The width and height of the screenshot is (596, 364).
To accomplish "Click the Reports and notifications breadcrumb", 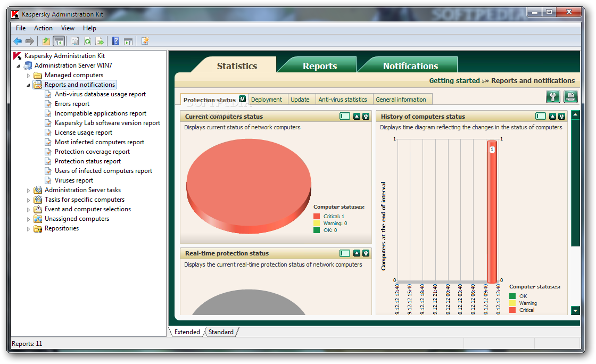I will pos(533,80).
